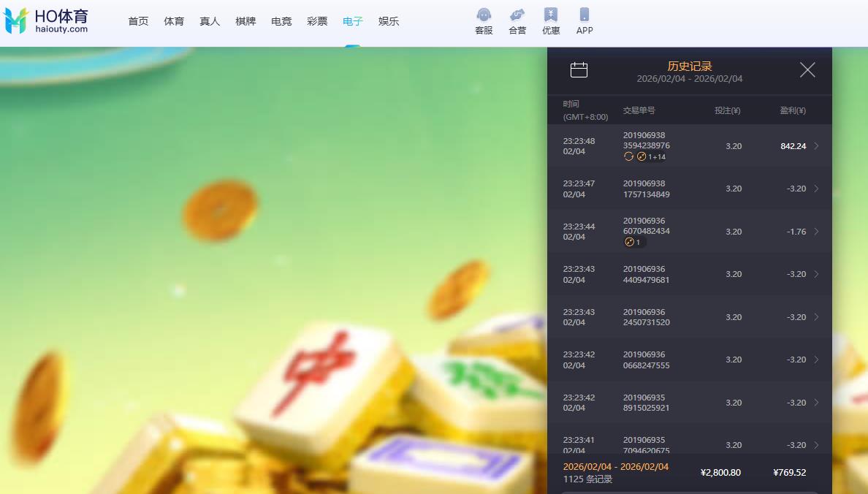
Task: Open the 真人 live casino menu
Action: 210,21
